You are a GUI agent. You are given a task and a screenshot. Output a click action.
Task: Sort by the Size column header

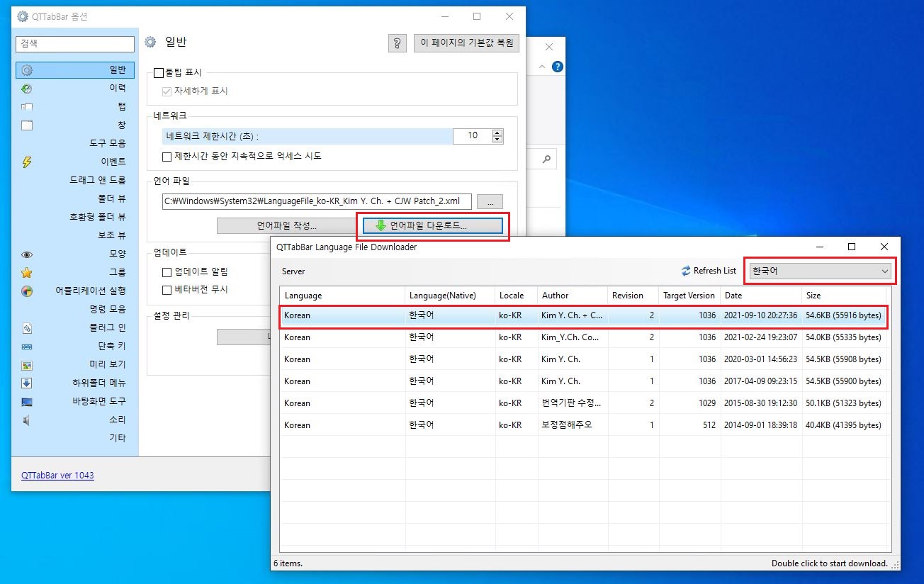click(x=845, y=296)
